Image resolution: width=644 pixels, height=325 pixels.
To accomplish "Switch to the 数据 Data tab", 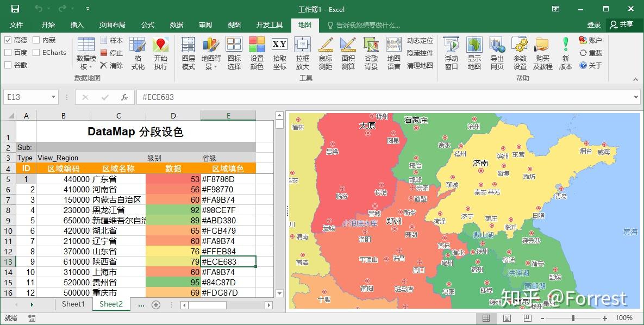I will coord(177,24).
